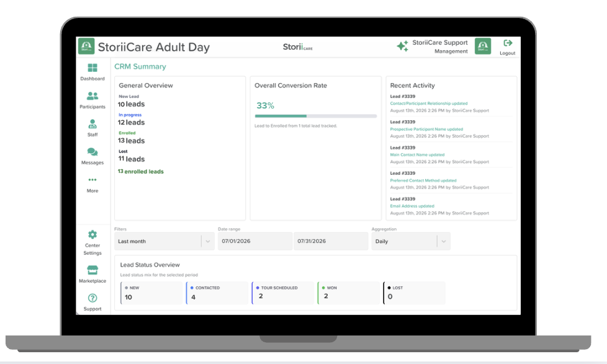Click the 10 leads New Lead count
607x364 pixels.
131,104
